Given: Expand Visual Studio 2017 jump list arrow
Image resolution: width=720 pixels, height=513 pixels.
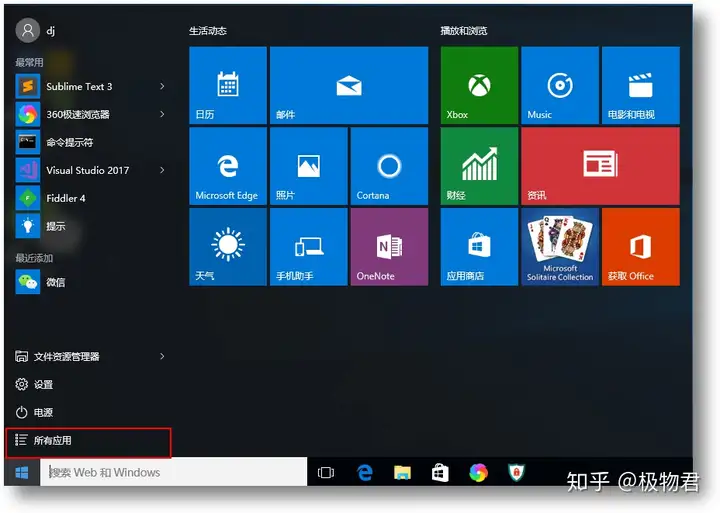Looking at the screenshot, I should [162, 170].
